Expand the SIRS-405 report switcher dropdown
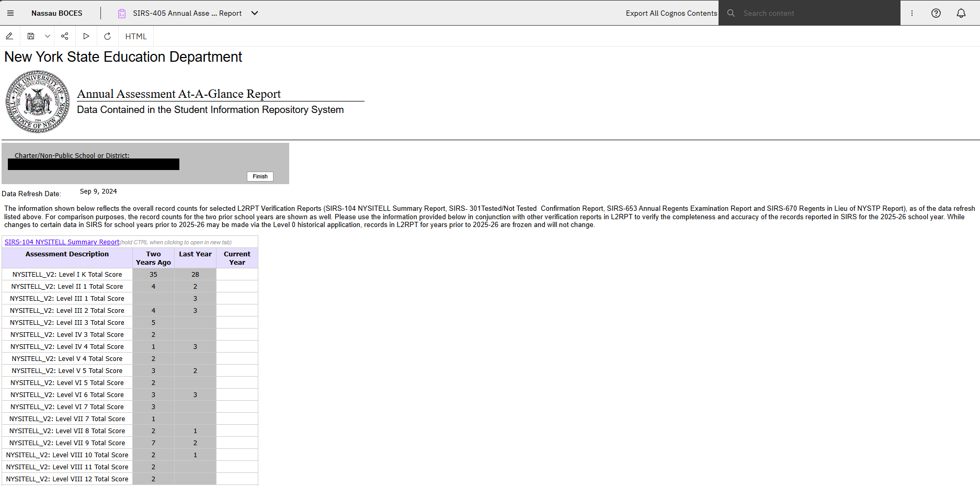The image size is (980, 486). click(x=255, y=13)
